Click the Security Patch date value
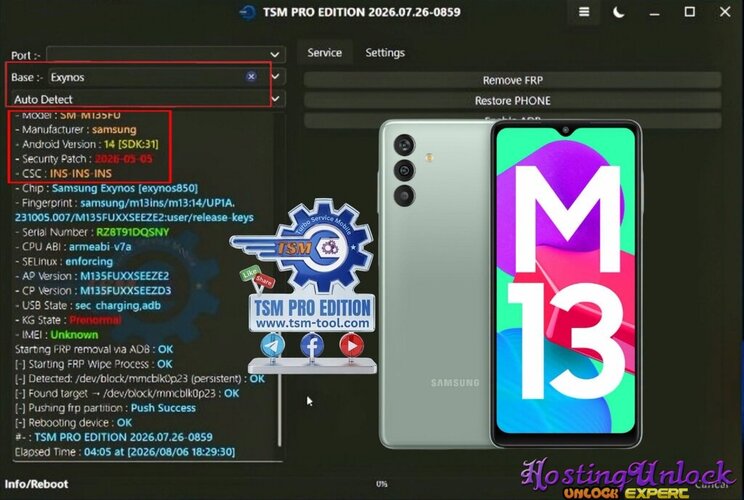 (123, 159)
